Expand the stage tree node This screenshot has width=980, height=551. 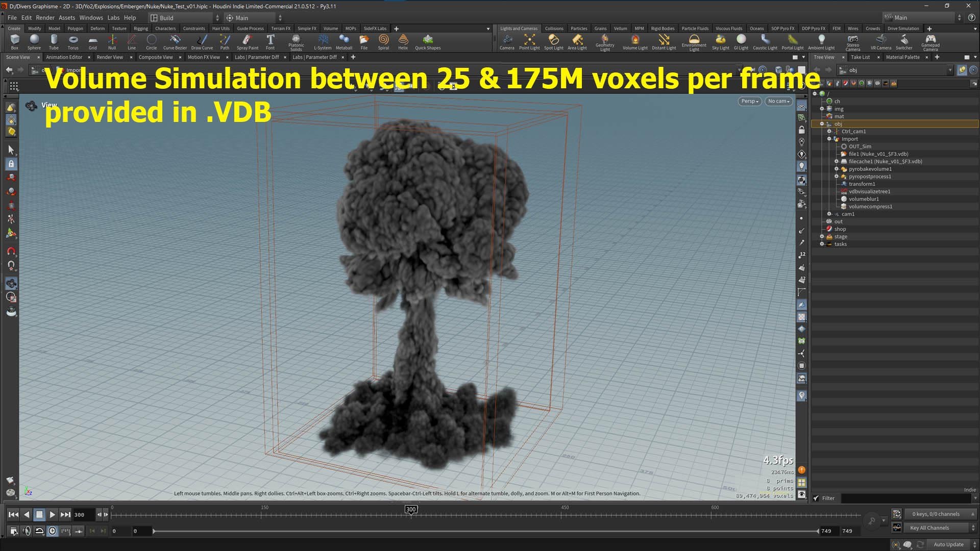tap(822, 236)
